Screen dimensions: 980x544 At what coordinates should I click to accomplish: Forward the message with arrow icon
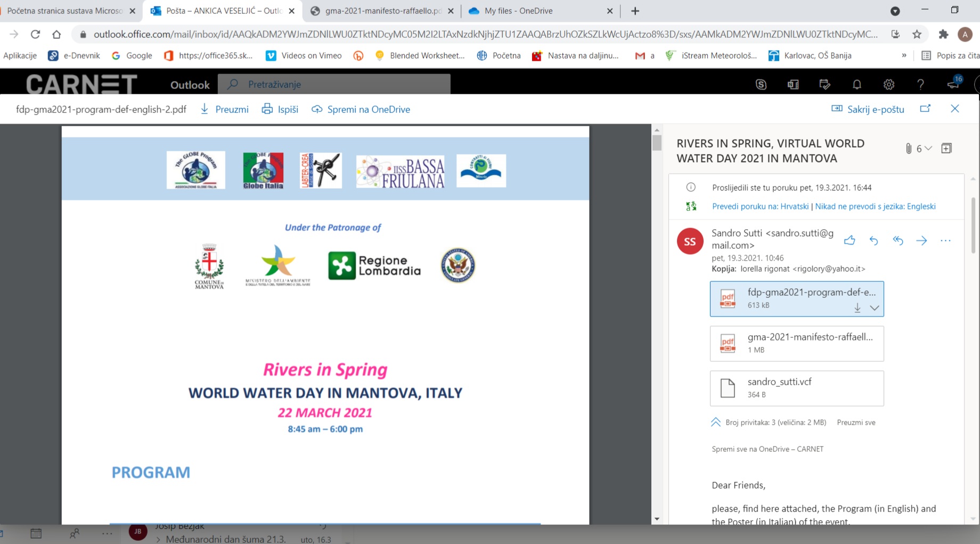921,240
